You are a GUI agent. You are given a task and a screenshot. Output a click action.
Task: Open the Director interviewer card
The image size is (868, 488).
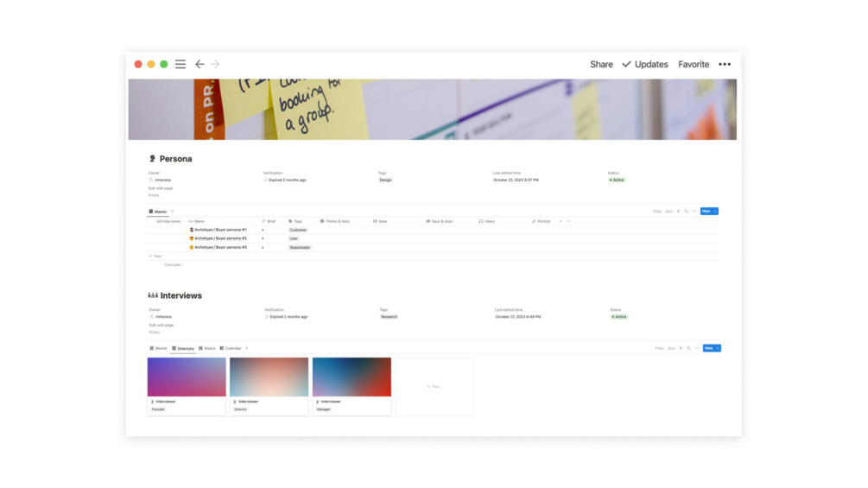pyautogui.click(x=269, y=386)
